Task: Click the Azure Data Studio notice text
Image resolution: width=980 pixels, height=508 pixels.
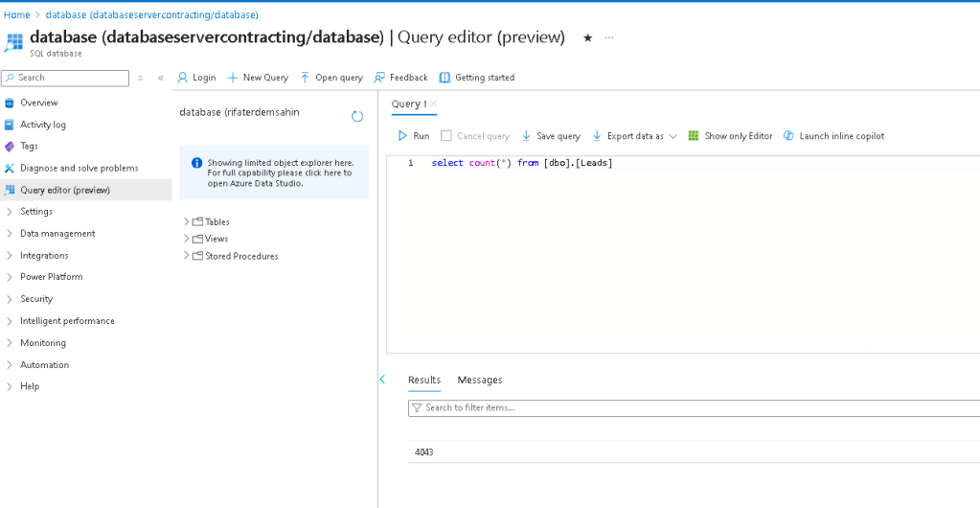Action: click(281, 173)
